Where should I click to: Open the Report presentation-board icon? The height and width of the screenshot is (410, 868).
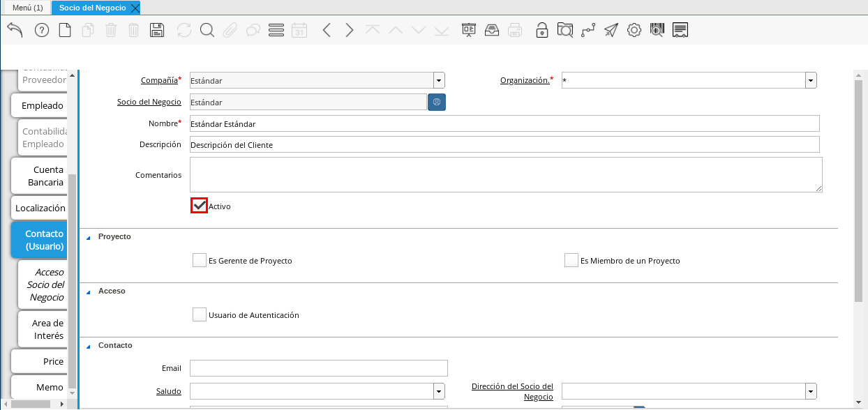click(469, 30)
